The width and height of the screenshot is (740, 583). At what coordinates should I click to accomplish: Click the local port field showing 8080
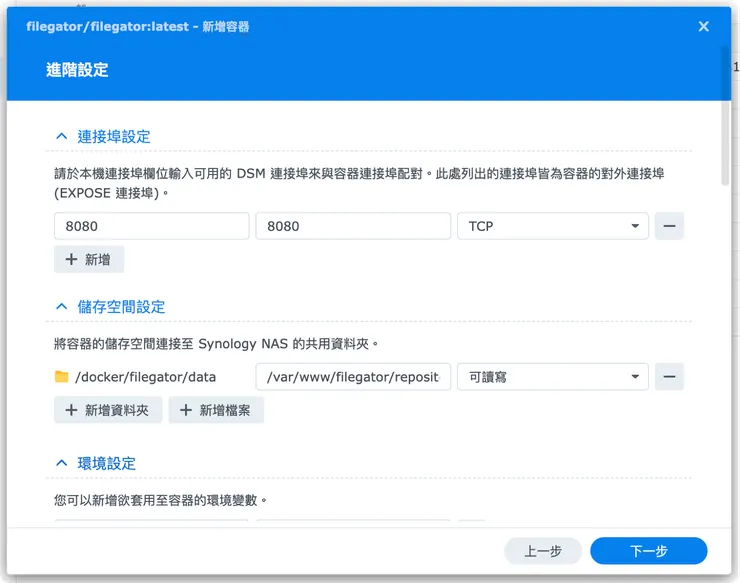[151, 226]
